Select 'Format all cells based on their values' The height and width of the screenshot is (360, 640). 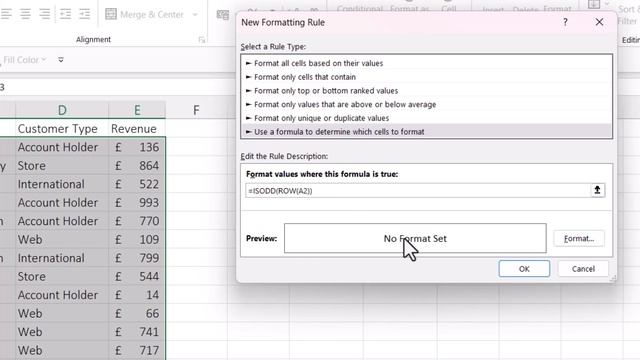(x=427, y=63)
